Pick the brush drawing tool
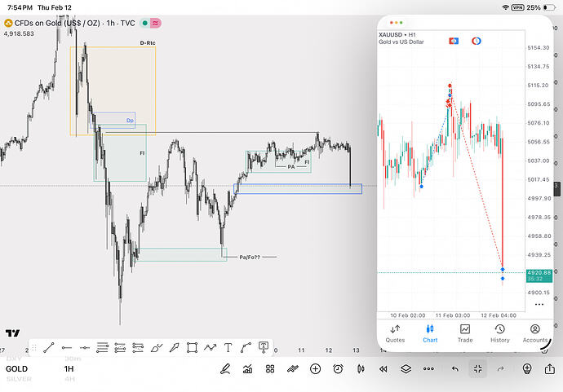The height and width of the screenshot is (392, 563). [x=156, y=347]
